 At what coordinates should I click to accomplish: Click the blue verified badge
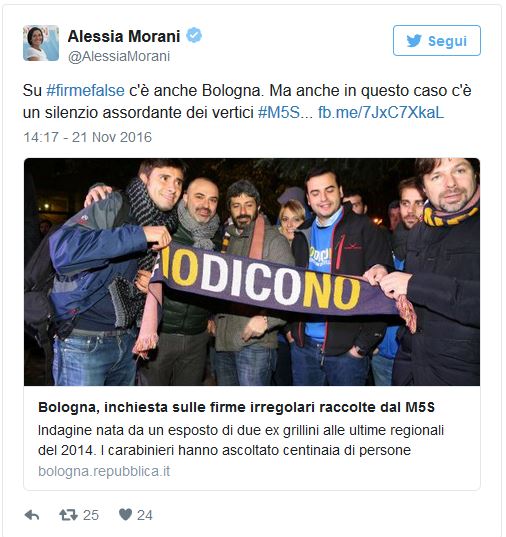[x=194, y=35]
